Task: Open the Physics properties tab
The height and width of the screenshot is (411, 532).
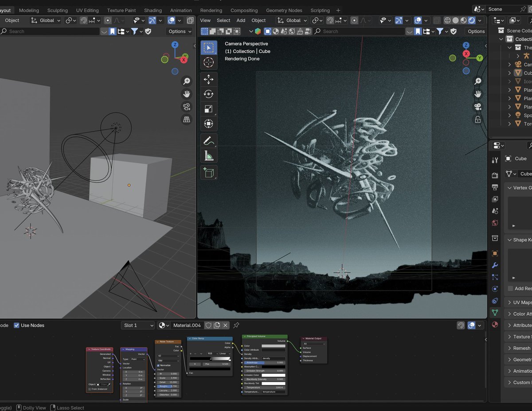Action: click(495, 289)
